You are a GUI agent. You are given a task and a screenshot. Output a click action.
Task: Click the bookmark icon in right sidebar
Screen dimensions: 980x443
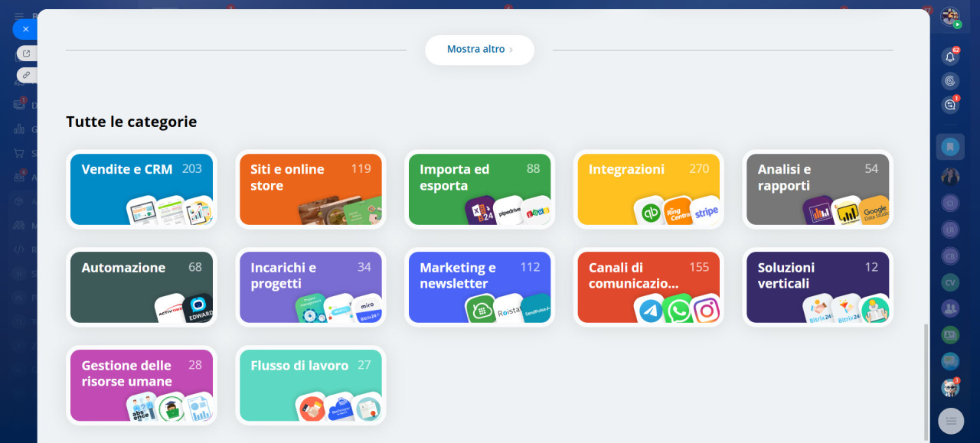(x=950, y=146)
